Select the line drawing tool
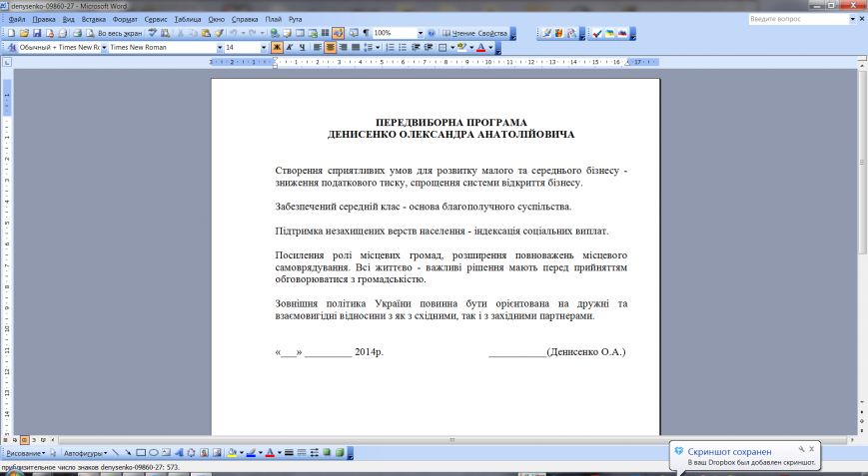This screenshot has height=476, width=868. [115, 453]
